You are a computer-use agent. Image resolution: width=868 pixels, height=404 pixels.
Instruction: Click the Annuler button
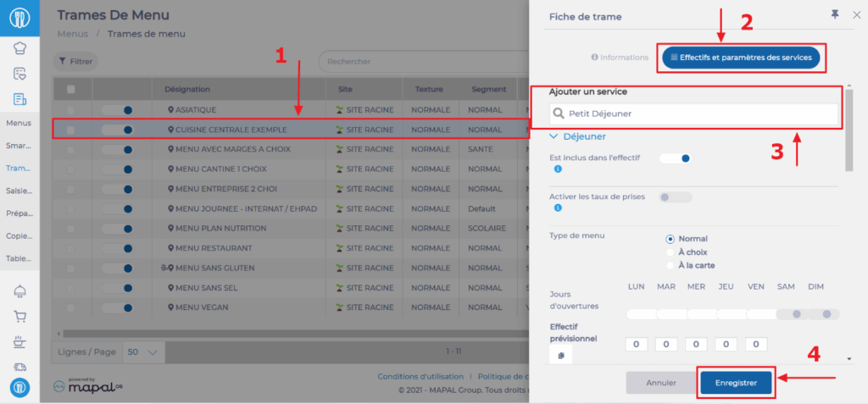pyautogui.click(x=660, y=383)
